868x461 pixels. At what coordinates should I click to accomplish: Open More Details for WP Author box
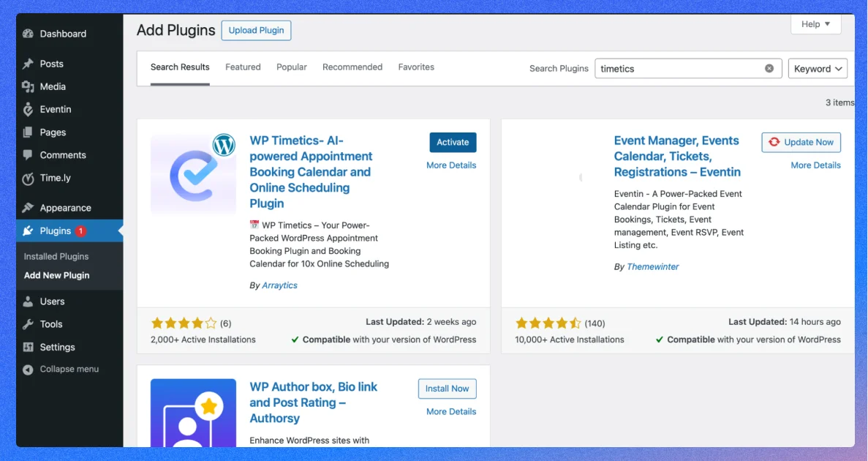[451, 412]
